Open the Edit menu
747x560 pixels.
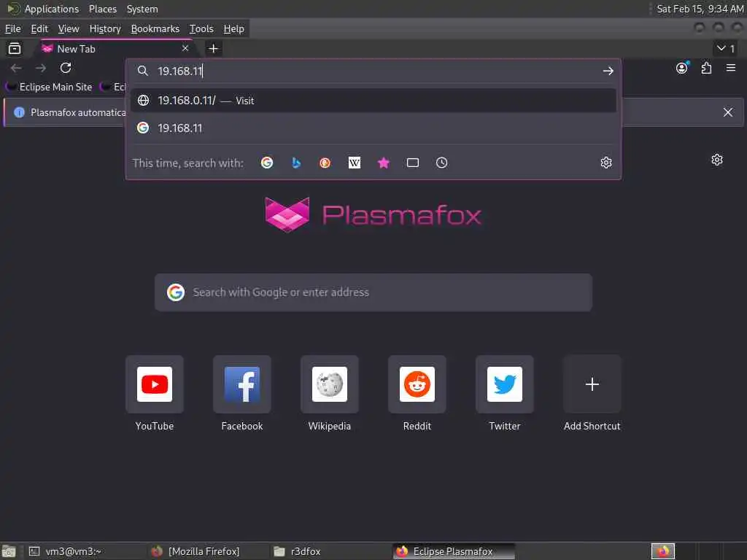[39, 28]
